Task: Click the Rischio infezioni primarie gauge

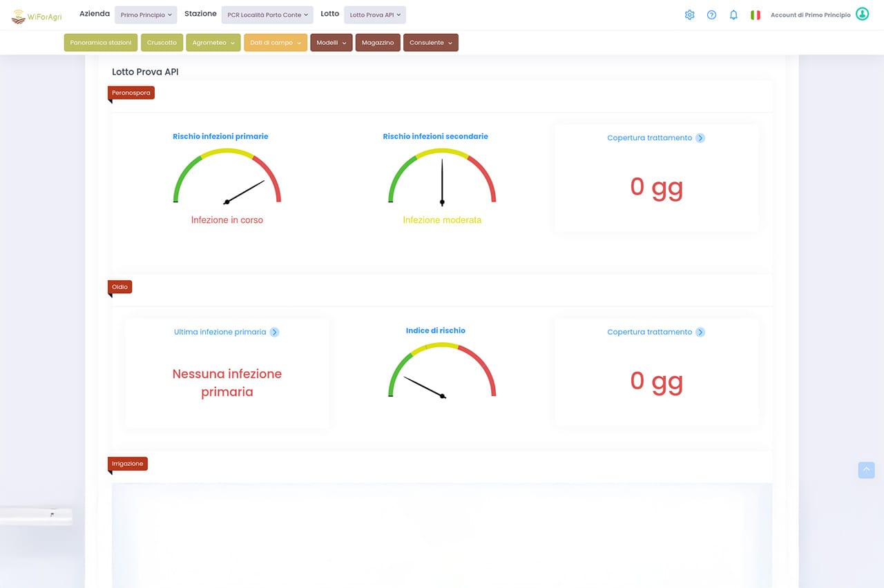Action: pyautogui.click(x=227, y=177)
